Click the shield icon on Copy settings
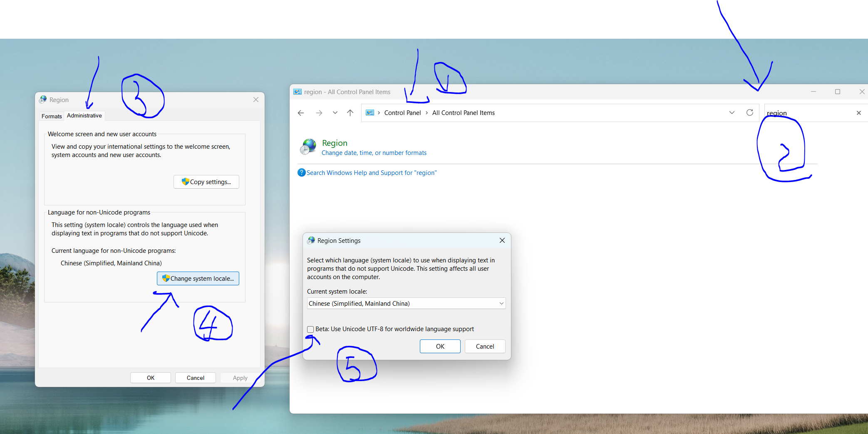 [185, 182]
